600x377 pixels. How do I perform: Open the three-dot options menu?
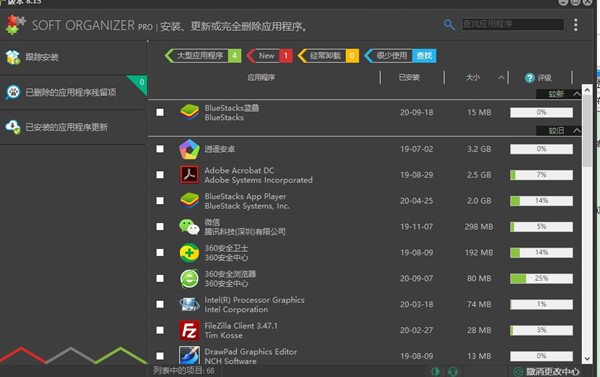click(576, 25)
